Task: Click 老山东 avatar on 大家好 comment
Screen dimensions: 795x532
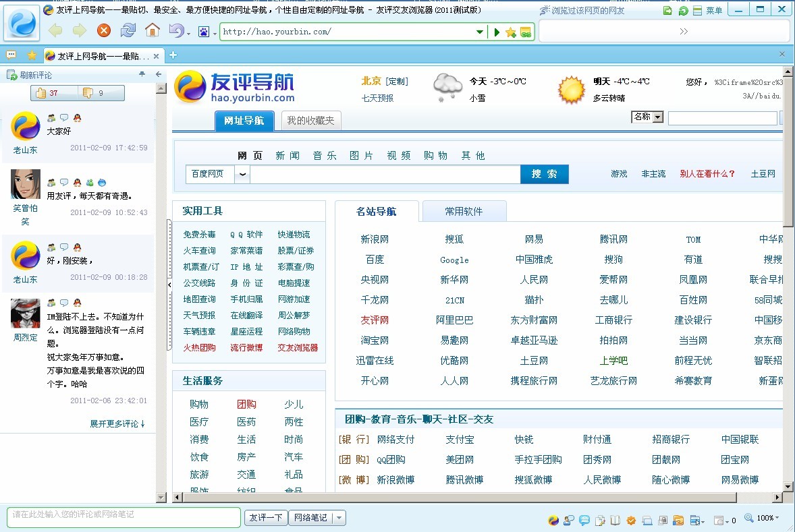Action: click(26, 125)
